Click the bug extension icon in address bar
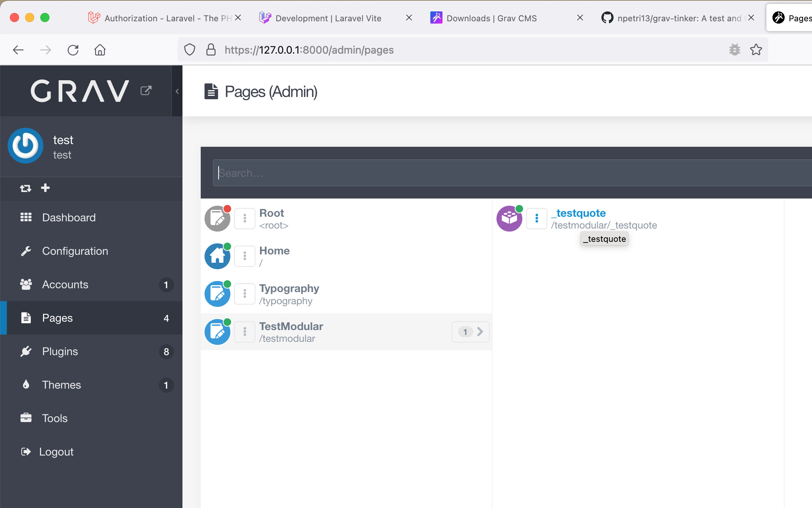The width and height of the screenshot is (812, 508). (x=734, y=50)
